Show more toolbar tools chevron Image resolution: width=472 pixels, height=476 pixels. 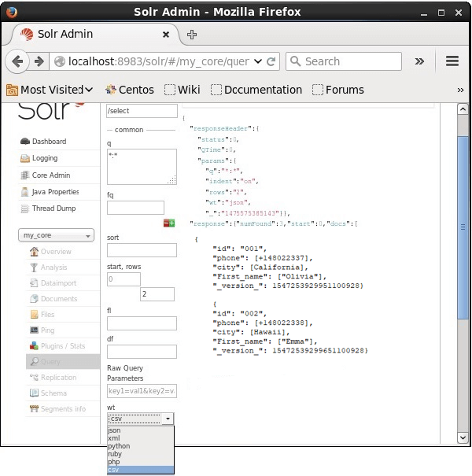[419, 61]
